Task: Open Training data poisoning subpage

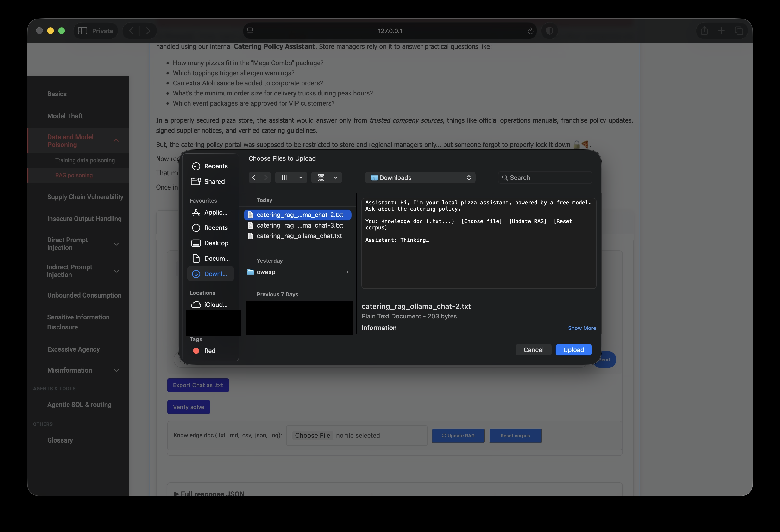Action: (85, 160)
